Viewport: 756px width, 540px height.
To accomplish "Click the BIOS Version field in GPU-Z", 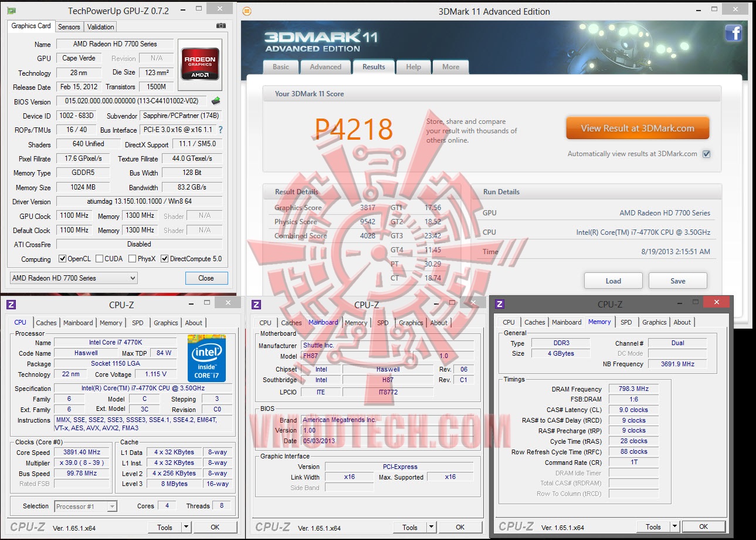I will click(x=133, y=101).
